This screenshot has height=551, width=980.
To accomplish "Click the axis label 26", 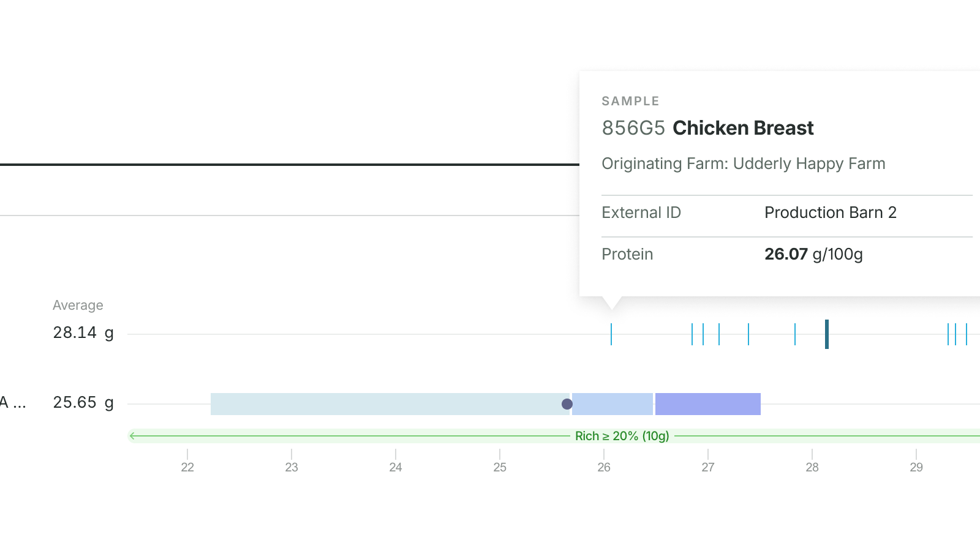I will click(x=604, y=467).
